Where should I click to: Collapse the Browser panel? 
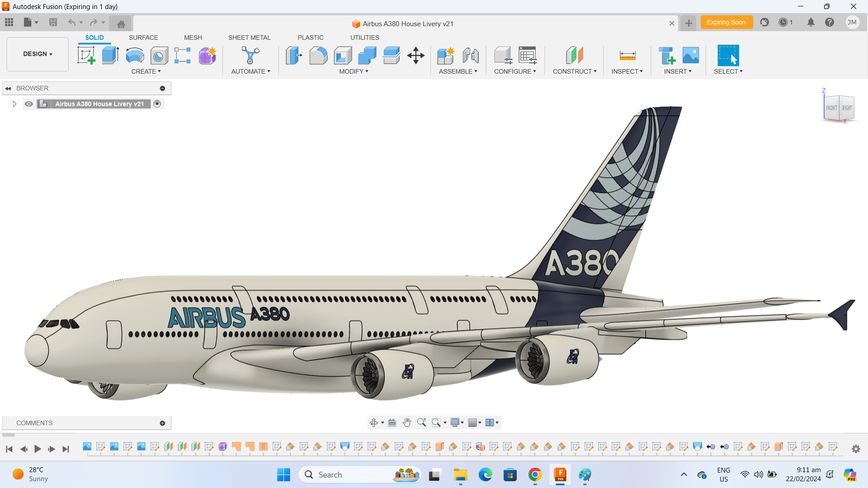9,88
